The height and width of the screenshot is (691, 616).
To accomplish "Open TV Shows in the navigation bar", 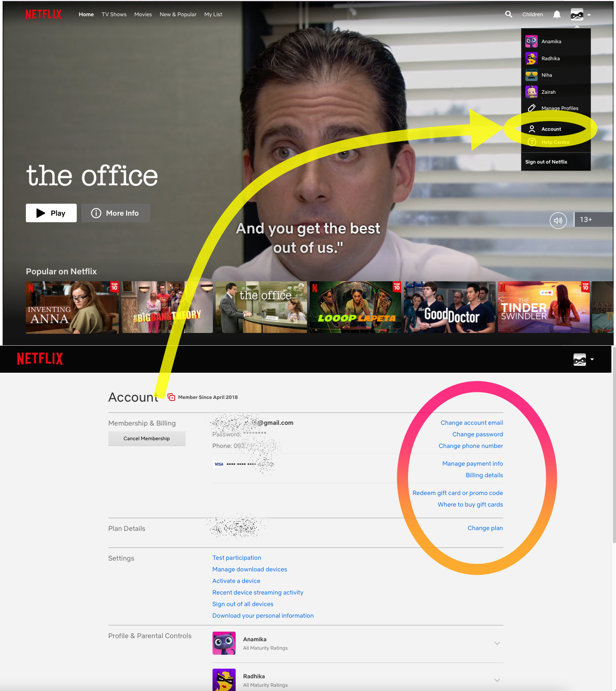I will click(x=114, y=14).
